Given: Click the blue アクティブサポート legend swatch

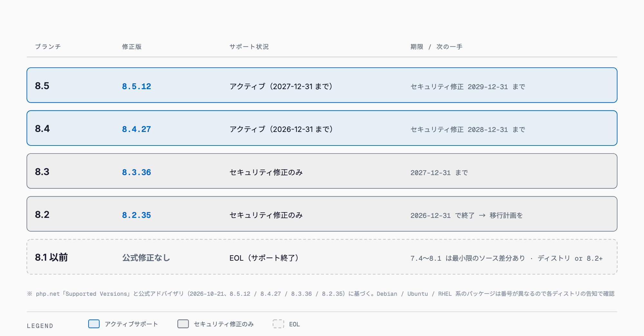Looking at the screenshot, I should 94,324.
